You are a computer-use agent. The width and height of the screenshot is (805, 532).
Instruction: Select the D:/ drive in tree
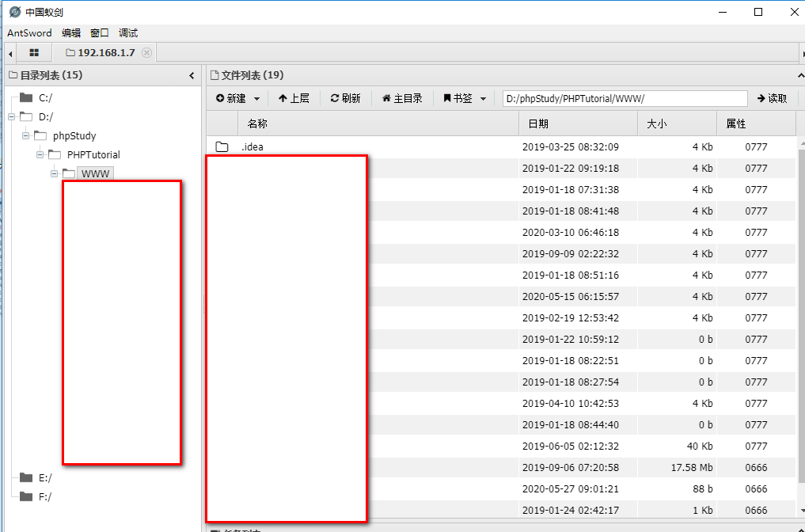click(x=46, y=116)
